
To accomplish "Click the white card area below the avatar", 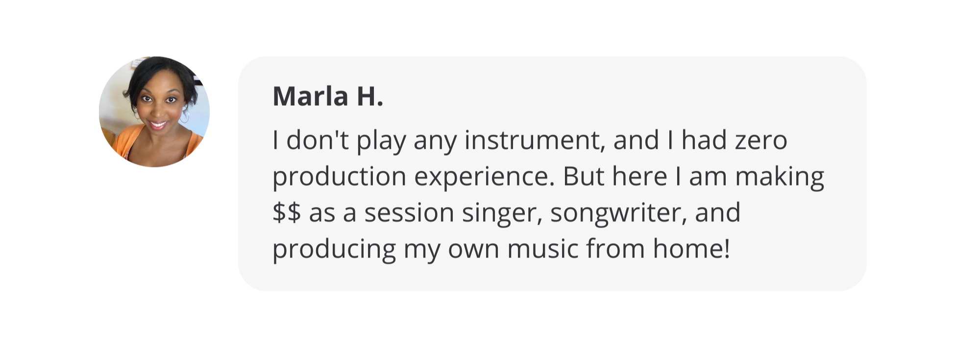I will (154, 245).
